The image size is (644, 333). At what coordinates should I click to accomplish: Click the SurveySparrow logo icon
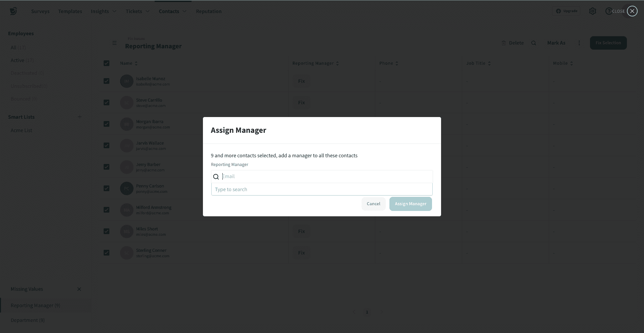tap(13, 11)
